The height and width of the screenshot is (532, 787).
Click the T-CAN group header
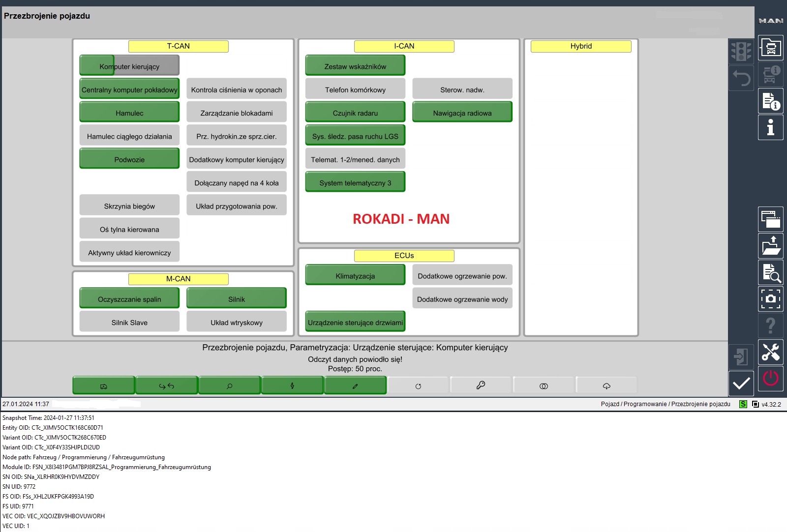click(178, 46)
